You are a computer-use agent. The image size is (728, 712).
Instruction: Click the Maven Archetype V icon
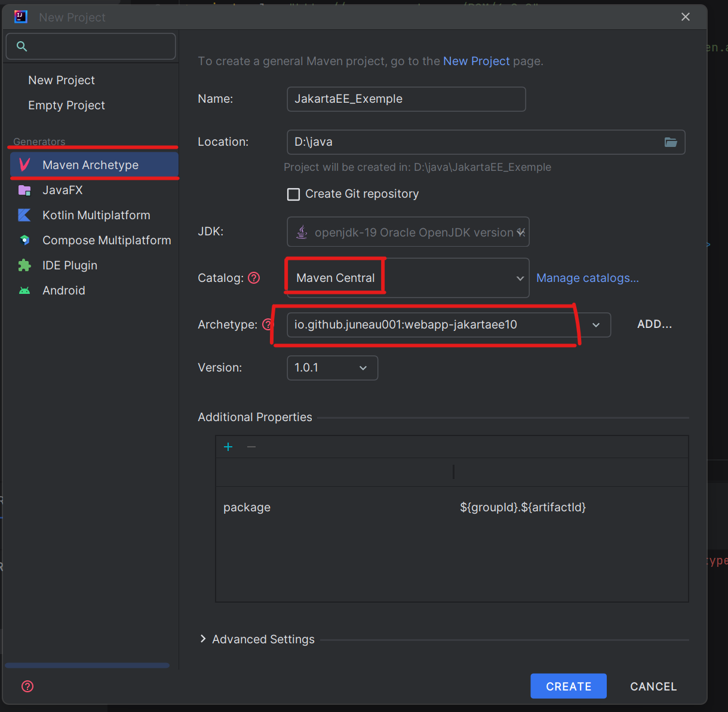pyautogui.click(x=24, y=165)
